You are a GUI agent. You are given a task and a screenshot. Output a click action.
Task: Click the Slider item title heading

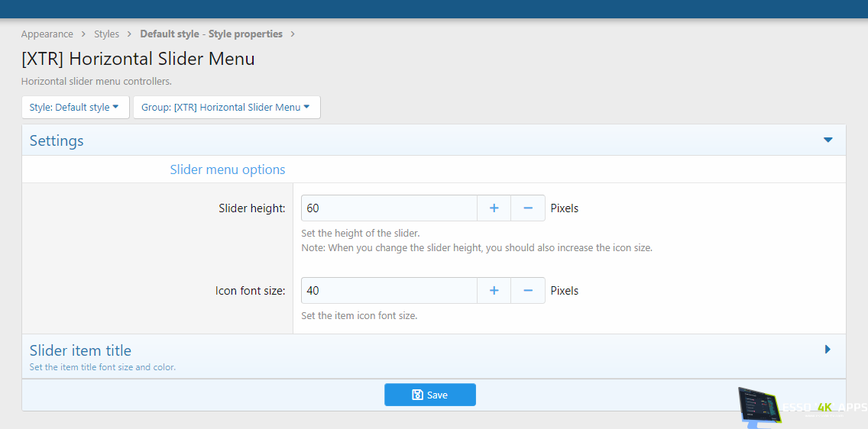[x=80, y=350]
